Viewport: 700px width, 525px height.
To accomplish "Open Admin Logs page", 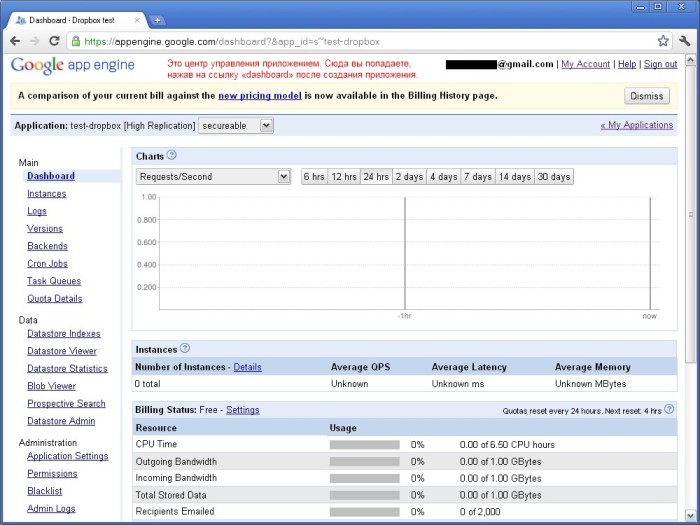I will [51, 508].
